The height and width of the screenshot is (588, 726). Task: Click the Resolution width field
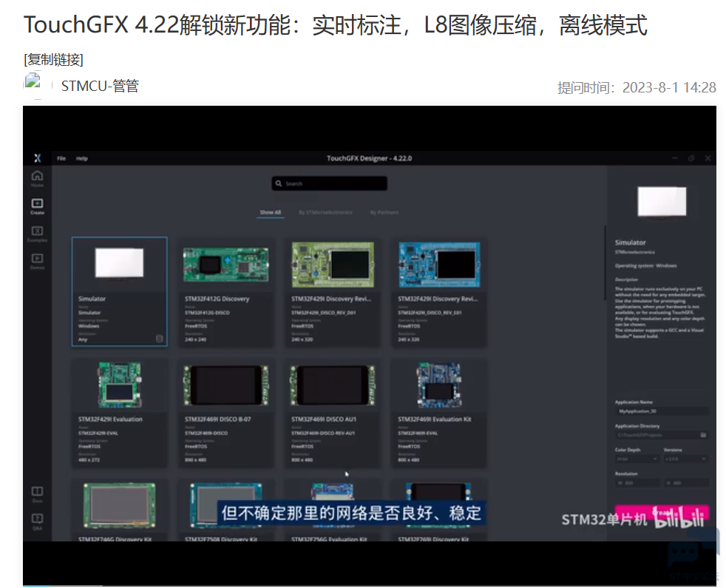coord(637,483)
